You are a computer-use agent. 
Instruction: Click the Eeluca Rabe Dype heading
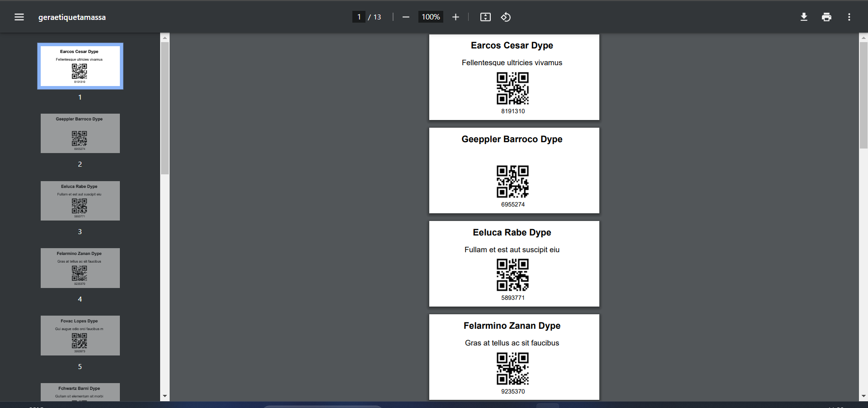pos(512,232)
